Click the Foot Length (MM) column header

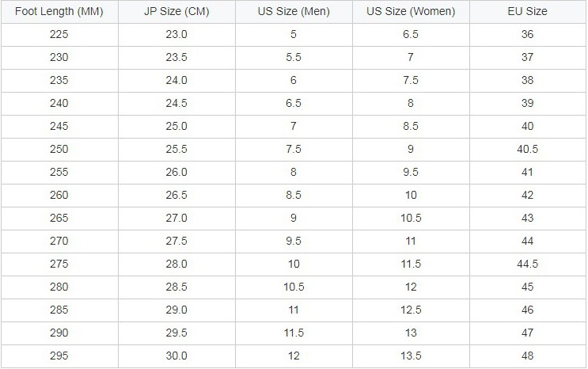point(59,12)
